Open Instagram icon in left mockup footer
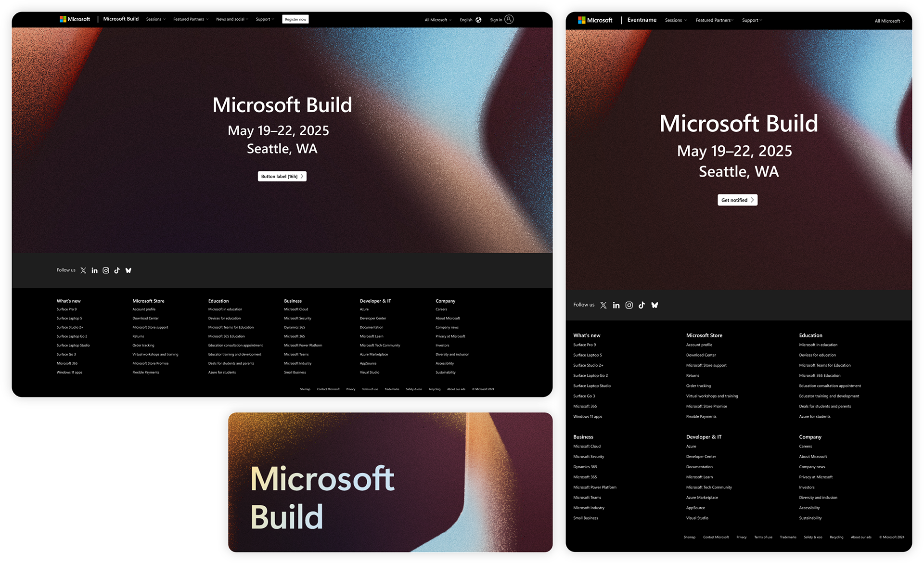This screenshot has height=564, width=924. [x=106, y=270]
